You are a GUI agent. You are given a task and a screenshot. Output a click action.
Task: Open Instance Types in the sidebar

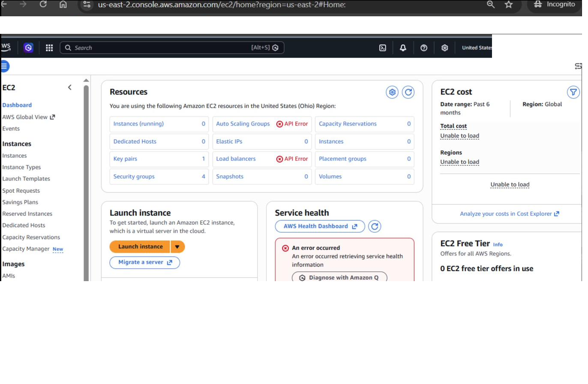coord(21,167)
